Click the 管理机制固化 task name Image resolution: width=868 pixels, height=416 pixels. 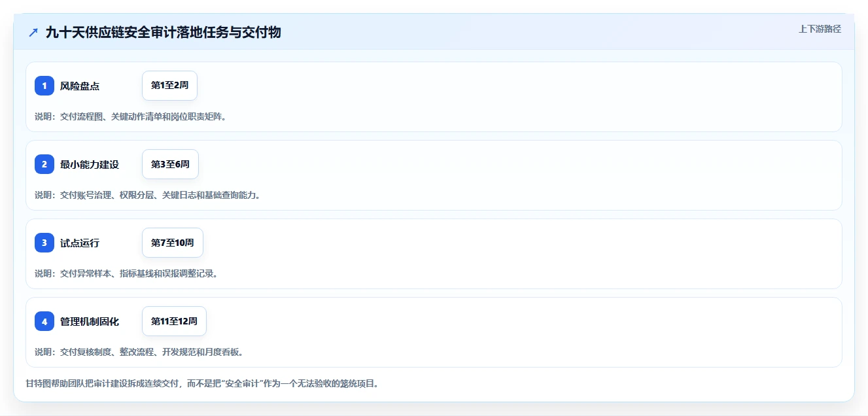pos(90,321)
